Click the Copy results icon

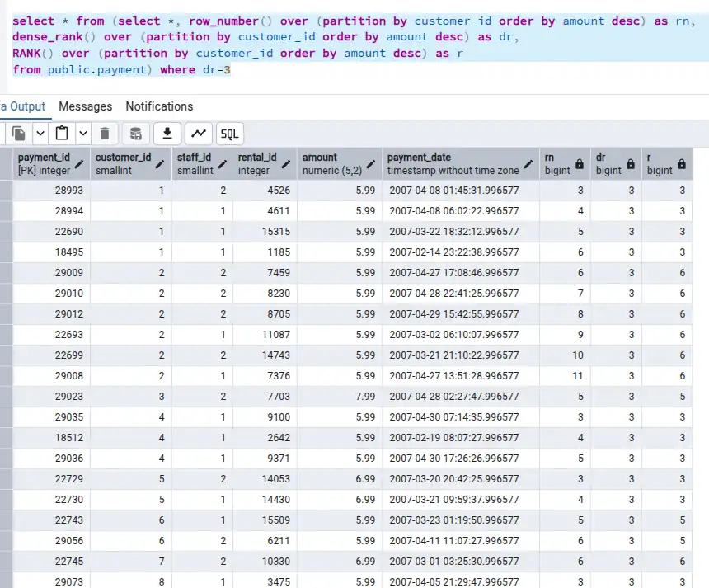[19, 134]
